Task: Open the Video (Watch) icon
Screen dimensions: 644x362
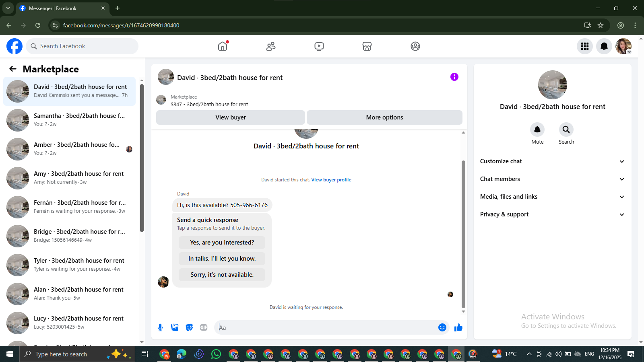Action: click(319, 46)
